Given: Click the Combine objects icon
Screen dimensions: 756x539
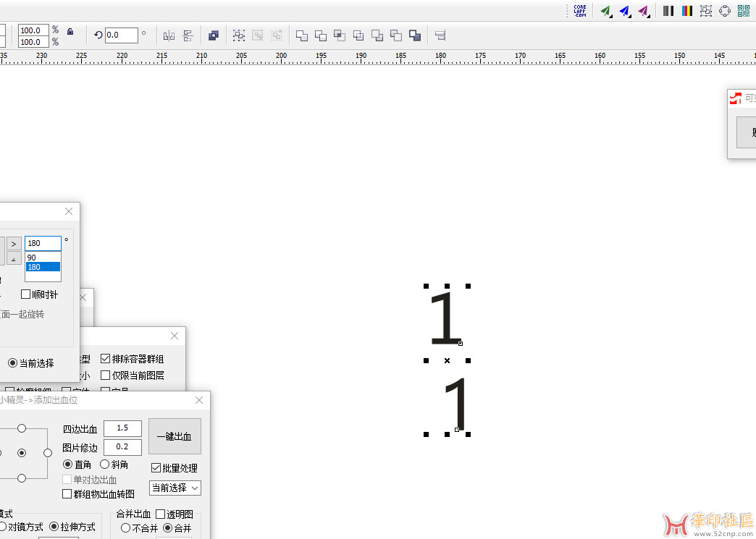Looking at the screenshot, I should [x=213, y=35].
